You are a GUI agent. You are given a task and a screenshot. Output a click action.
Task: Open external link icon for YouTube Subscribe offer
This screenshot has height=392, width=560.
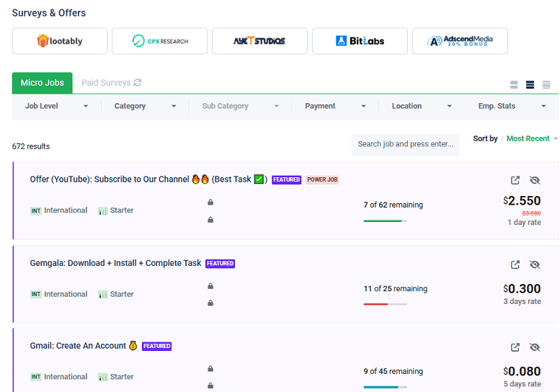[x=515, y=180]
